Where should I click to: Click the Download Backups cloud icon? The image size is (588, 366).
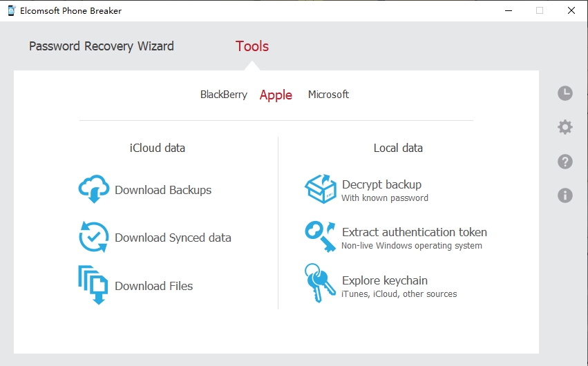(x=94, y=189)
